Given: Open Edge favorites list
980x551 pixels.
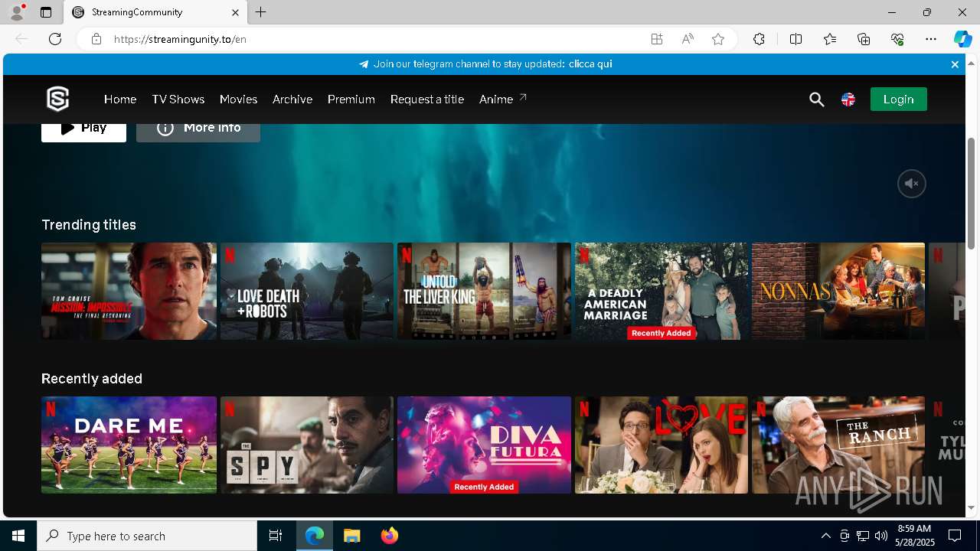Looking at the screenshot, I should [830, 39].
